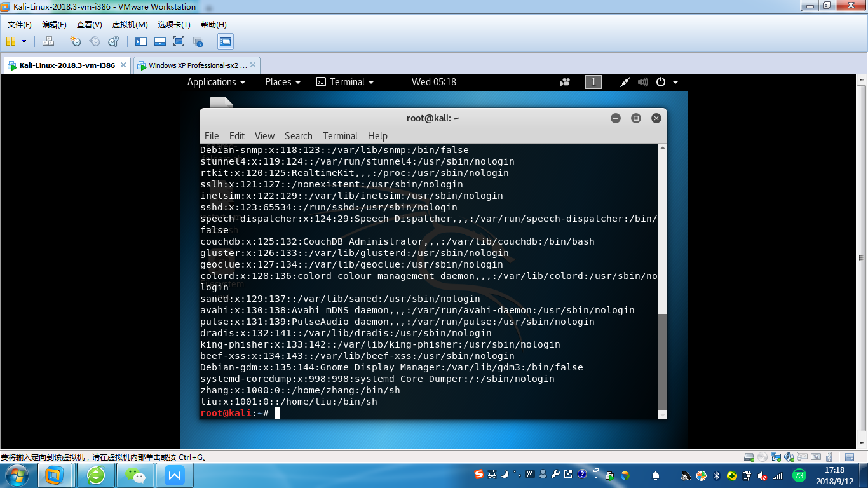This screenshot has width=868, height=488.
Task: Open the Terminal menu in terminal menubar
Action: coord(340,136)
